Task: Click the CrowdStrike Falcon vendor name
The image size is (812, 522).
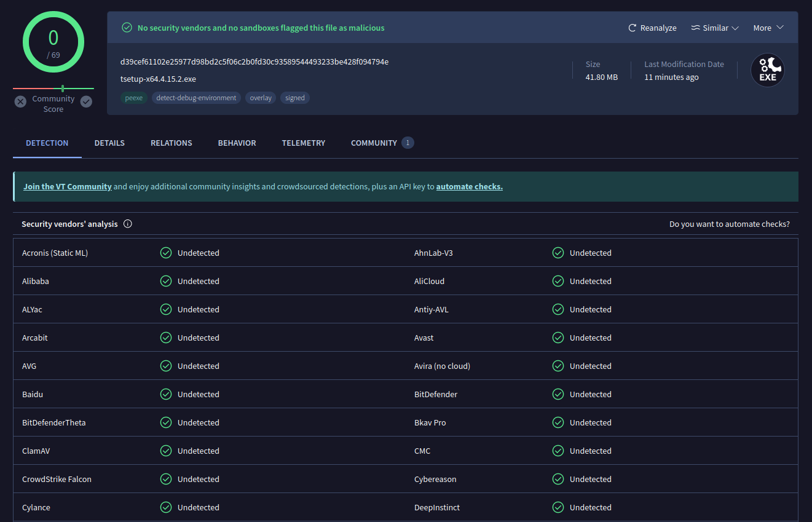Action: point(57,479)
